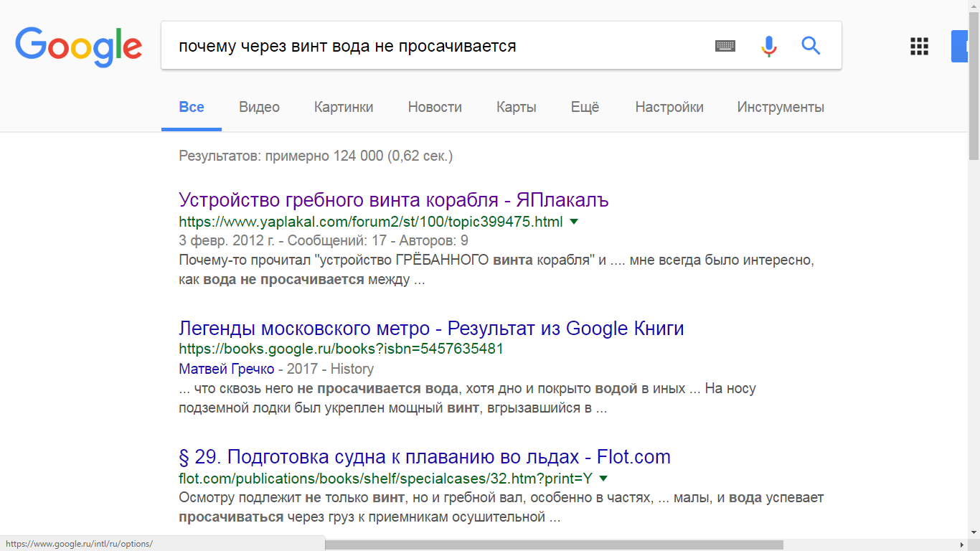Click snippet date 3 февр. 2012 г.

click(227, 241)
